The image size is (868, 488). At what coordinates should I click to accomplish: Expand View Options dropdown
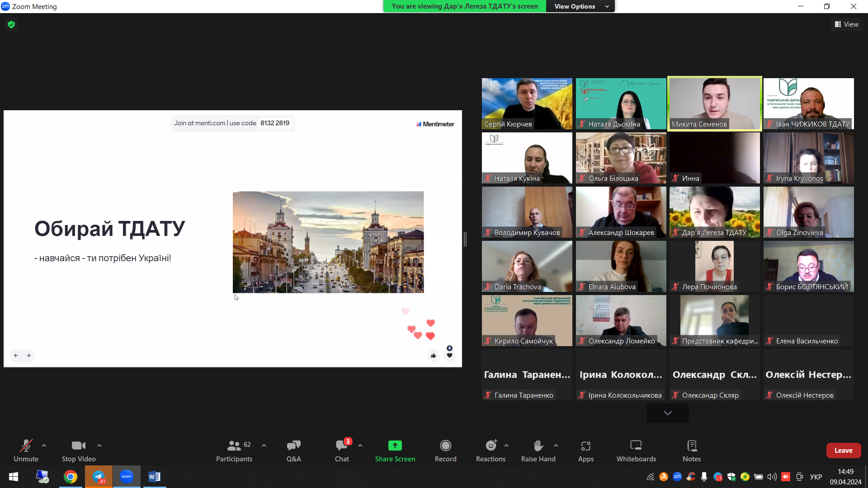(580, 6)
